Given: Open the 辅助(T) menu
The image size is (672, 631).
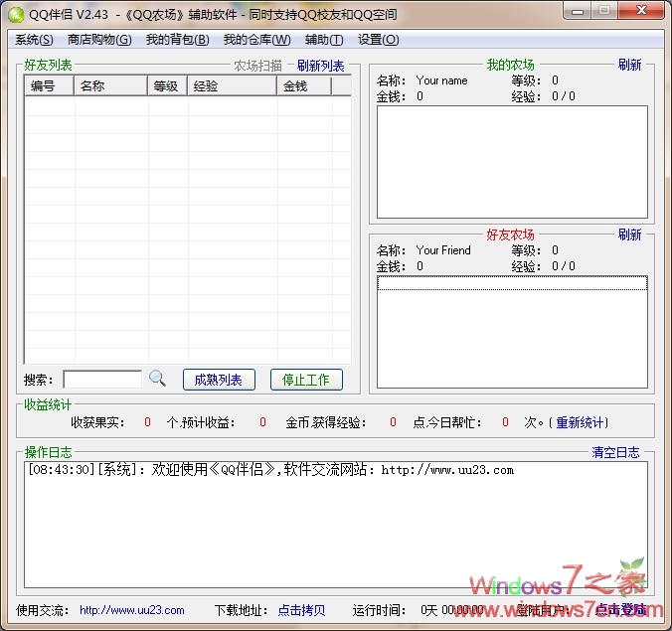Looking at the screenshot, I should [x=323, y=40].
